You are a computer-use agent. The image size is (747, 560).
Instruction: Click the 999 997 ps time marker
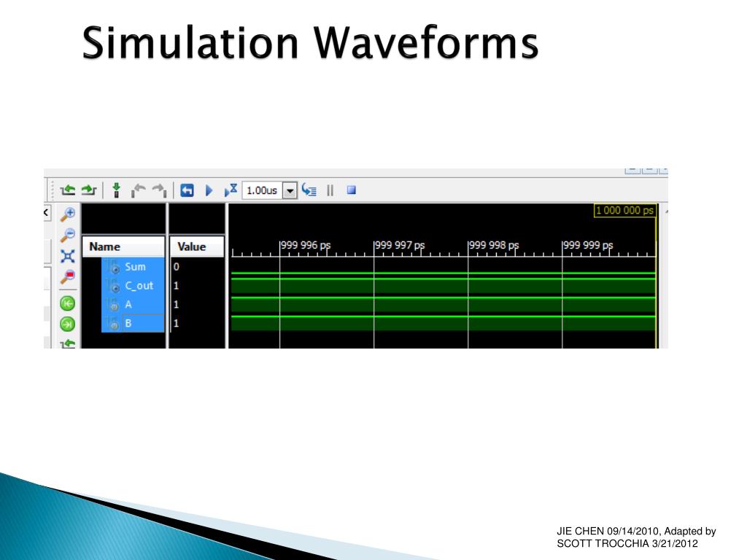[400, 245]
